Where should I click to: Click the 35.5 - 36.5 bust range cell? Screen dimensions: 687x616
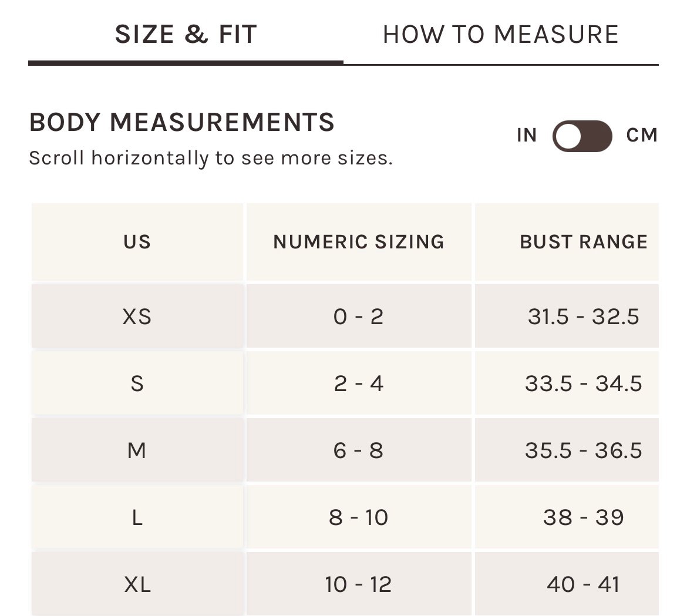pyautogui.click(x=583, y=451)
